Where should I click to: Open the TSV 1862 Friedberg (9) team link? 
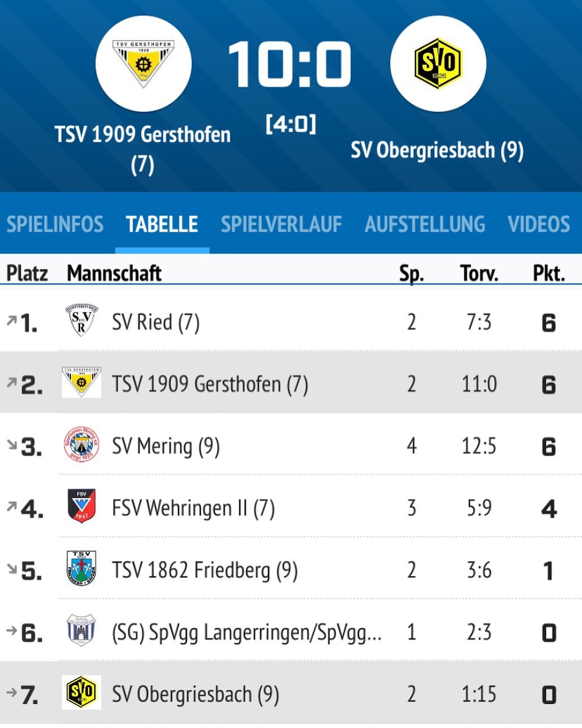pyautogui.click(x=205, y=570)
